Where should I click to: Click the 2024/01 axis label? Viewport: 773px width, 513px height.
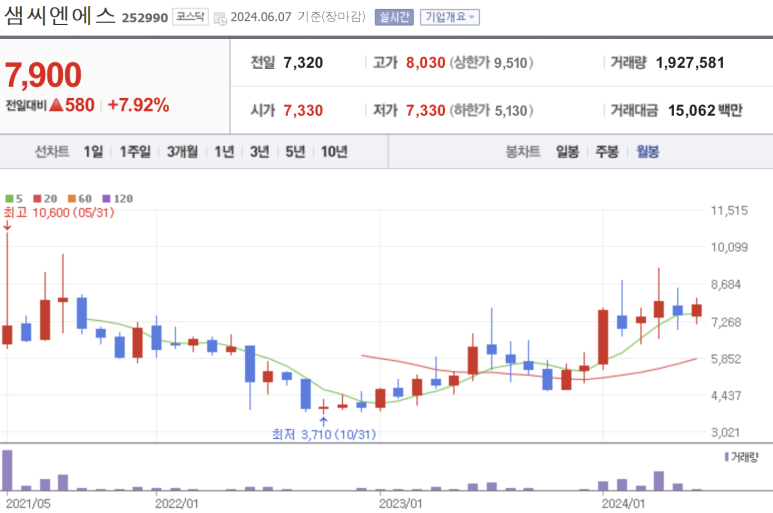tap(623, 504)
